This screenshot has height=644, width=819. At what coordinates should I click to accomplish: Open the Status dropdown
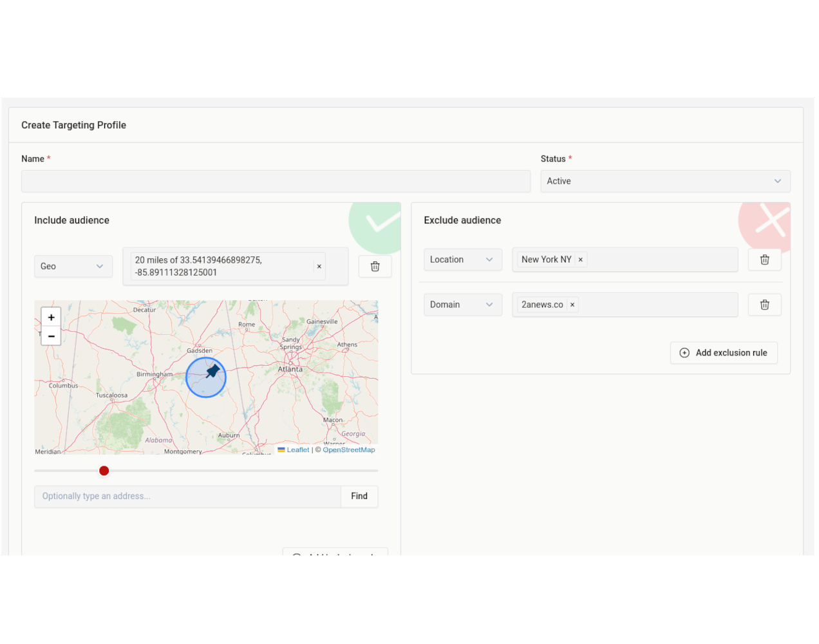click(x=664, y=182)
